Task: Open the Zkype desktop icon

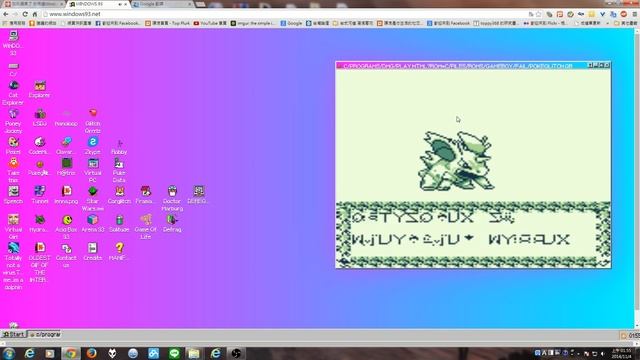Action: [93, 146]
